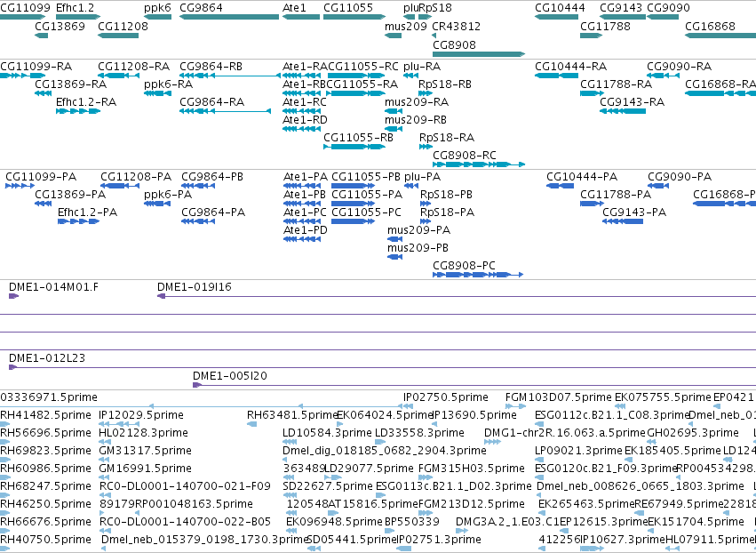
Task: Open the CG9864-PB protein feature
Action: 198,186
